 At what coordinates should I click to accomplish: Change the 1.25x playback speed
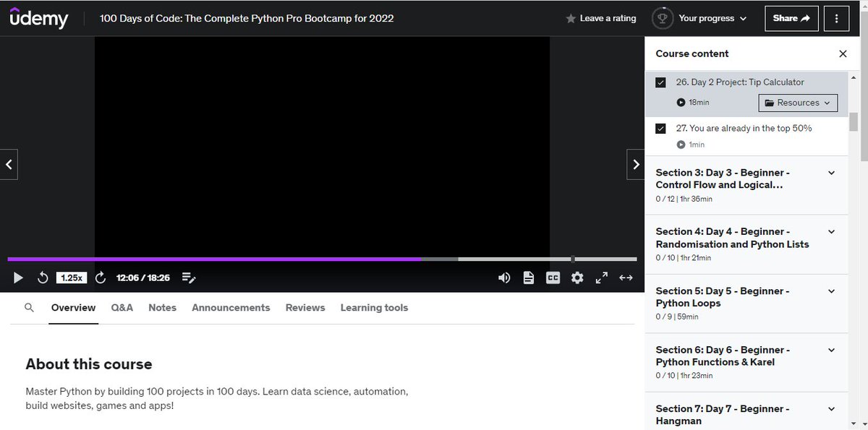(x=72, y=278)
